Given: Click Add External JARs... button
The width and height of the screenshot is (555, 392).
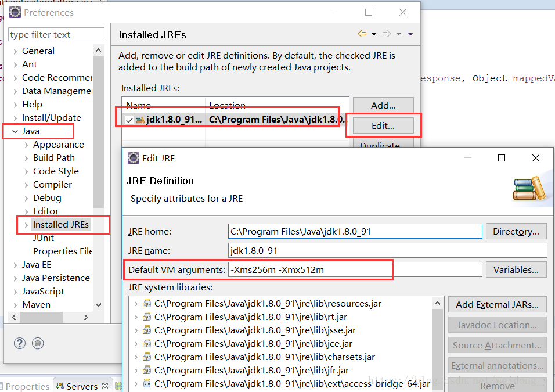Looking at the screenshot, I should point(497,304).
